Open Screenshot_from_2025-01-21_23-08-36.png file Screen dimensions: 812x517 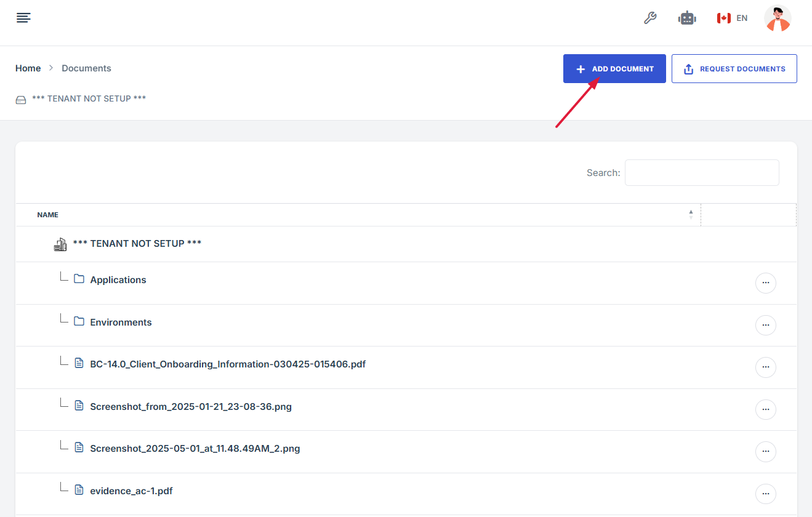[x=191, y=407]
